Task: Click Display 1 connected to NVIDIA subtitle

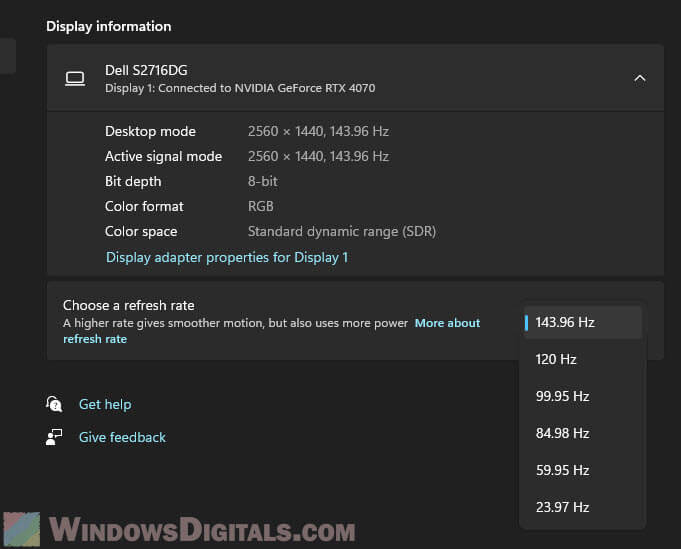Action: tap(240, 88)
